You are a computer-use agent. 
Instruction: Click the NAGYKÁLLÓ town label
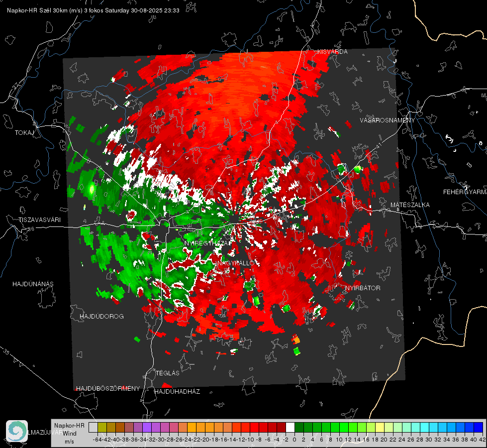[236, 263]
